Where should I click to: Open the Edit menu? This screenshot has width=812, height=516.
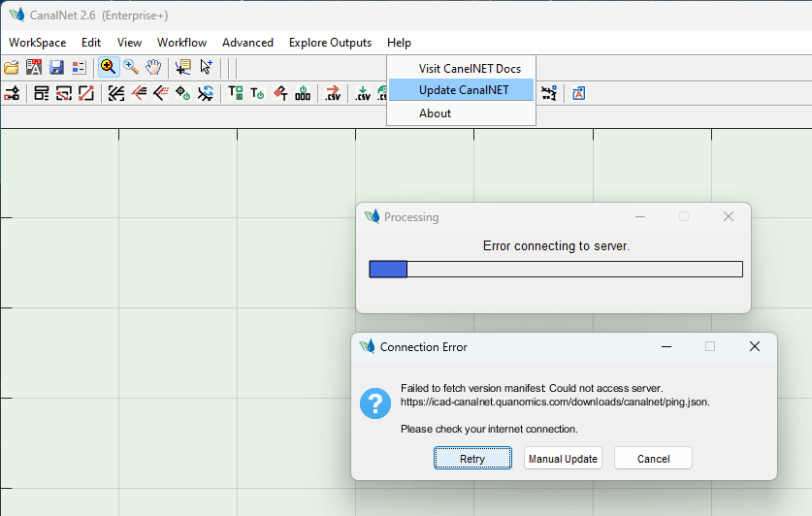[x=91, y=43]
